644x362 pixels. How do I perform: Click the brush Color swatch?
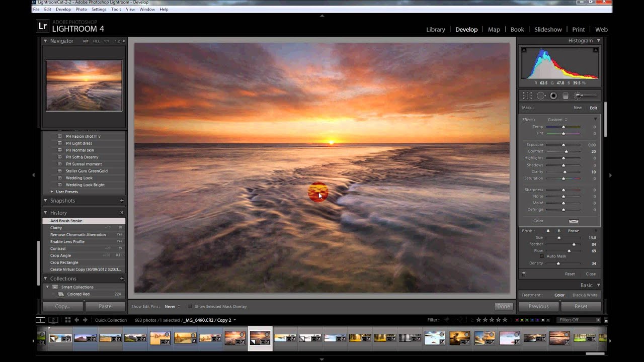pyautogui.click(x=573, y=221)
